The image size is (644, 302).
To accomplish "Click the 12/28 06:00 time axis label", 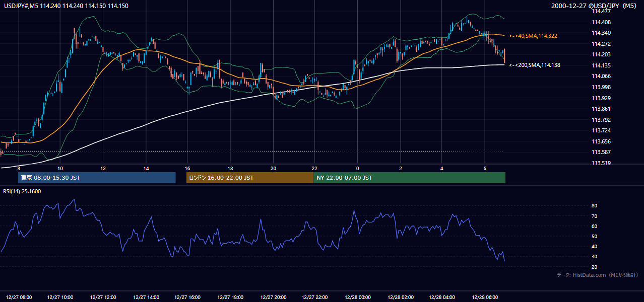I will (x=484, y=297).
